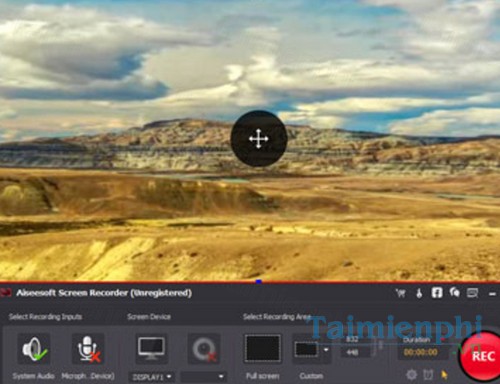Select the Custom recording area

coord(307,349)
